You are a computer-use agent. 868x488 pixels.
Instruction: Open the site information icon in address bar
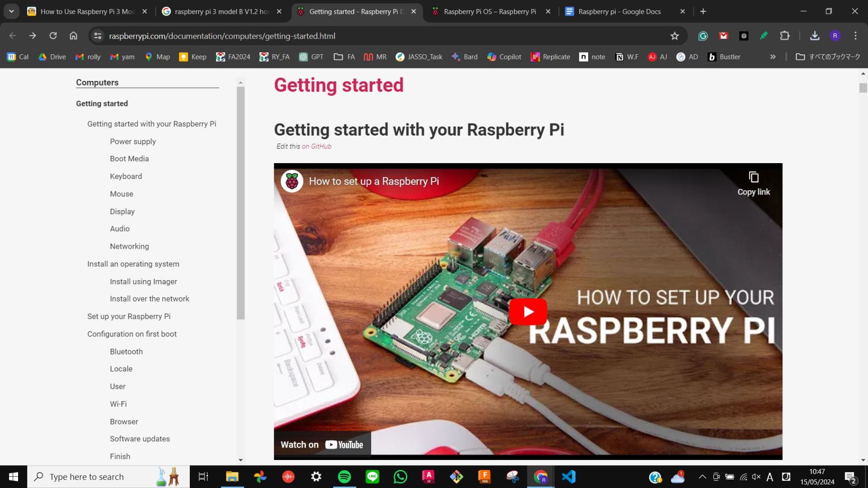click(98, 36)
